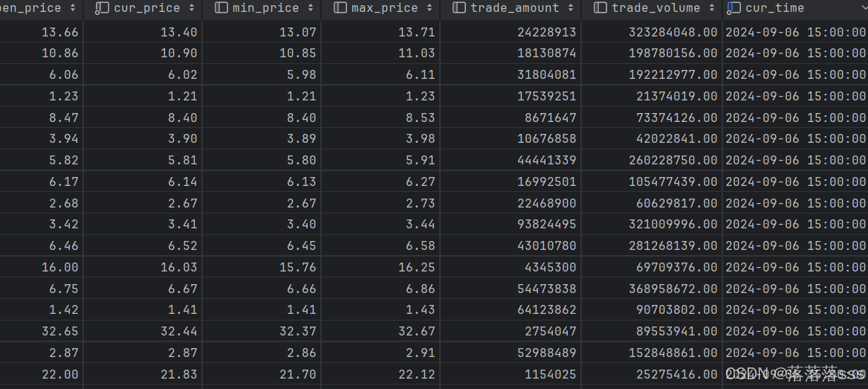This screenshot has width=868, height=389.
Task: Click cur_price value 32.44
Action: [x=179, y=331]
